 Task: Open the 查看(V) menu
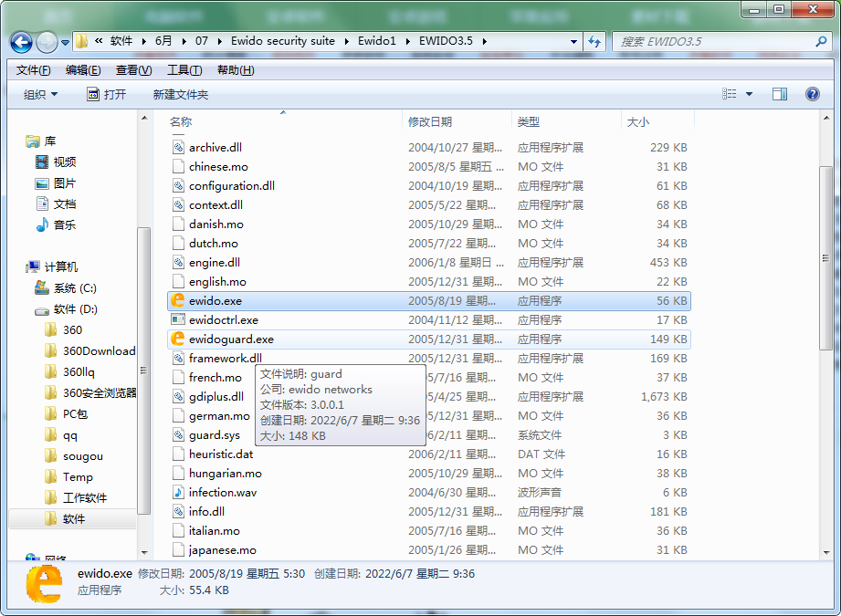(x=133, y=70)
